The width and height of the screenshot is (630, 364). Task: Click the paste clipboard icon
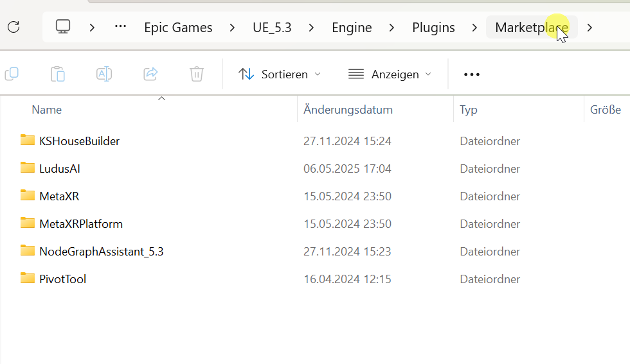click(x=58, y=74)
